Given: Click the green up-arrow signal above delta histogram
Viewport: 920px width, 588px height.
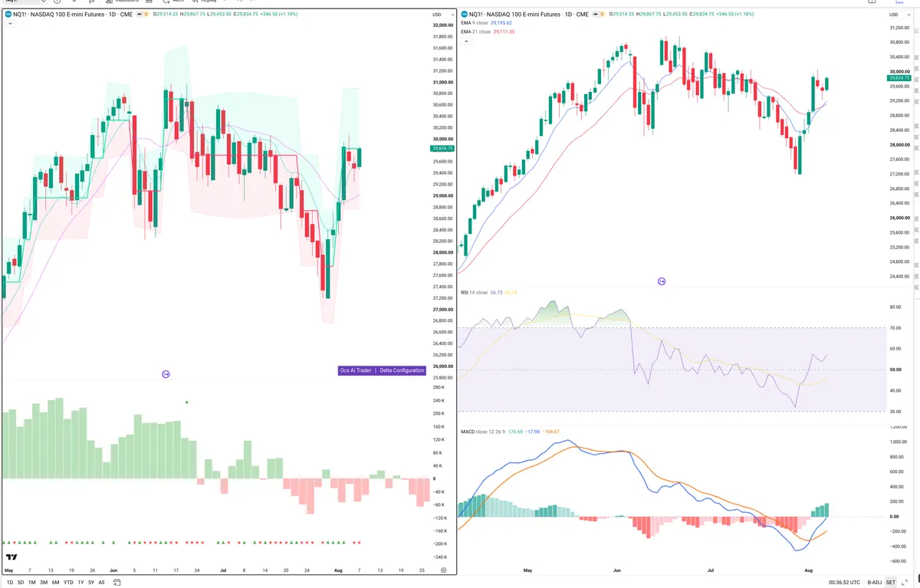Looking at the screenshot, I should [x=188, y=402].
